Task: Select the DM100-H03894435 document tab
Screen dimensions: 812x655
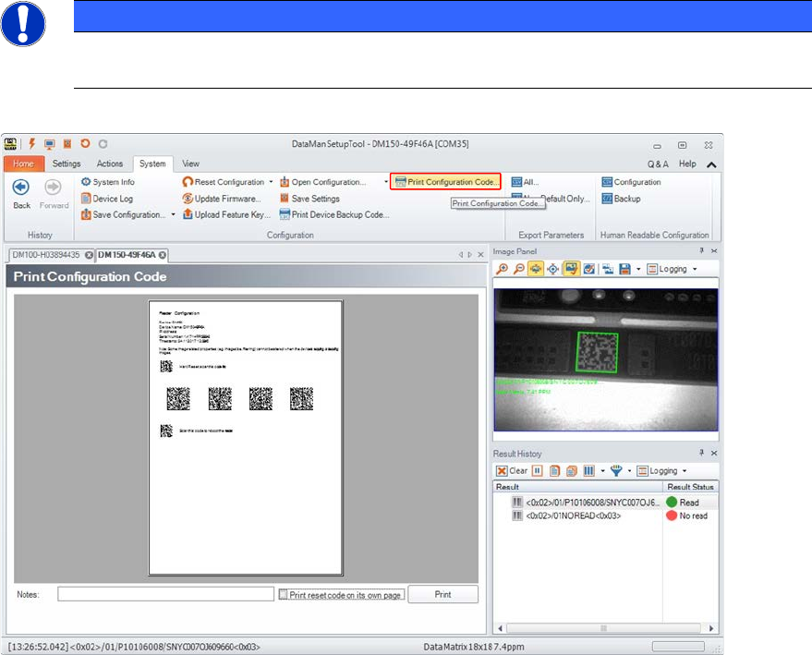Action: click(x=46, y=254)
